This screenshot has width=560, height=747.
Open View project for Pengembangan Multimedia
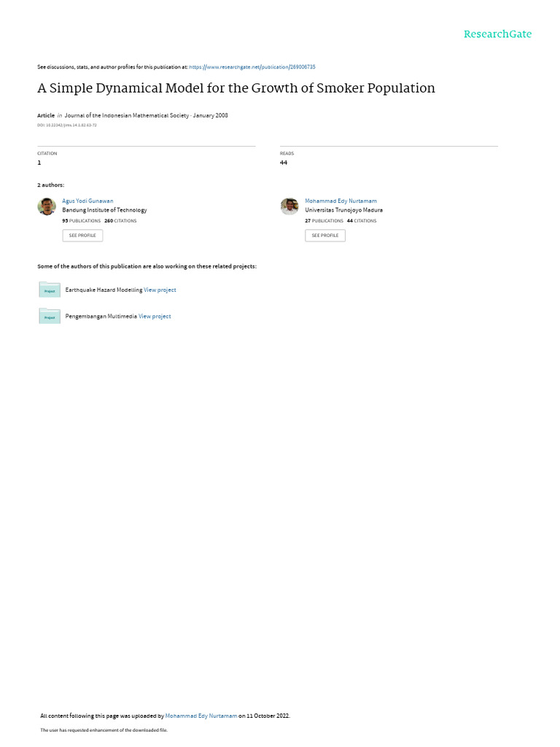[155, 317]
